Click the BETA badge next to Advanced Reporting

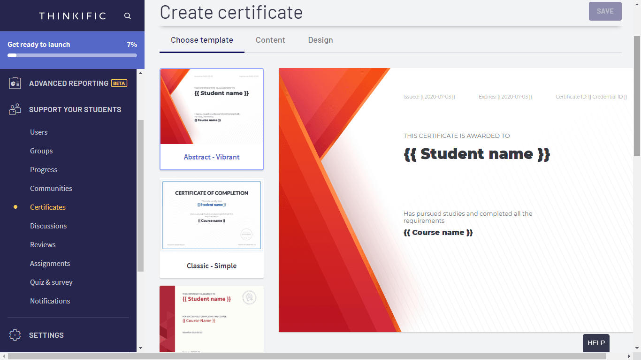pos(119,83)
